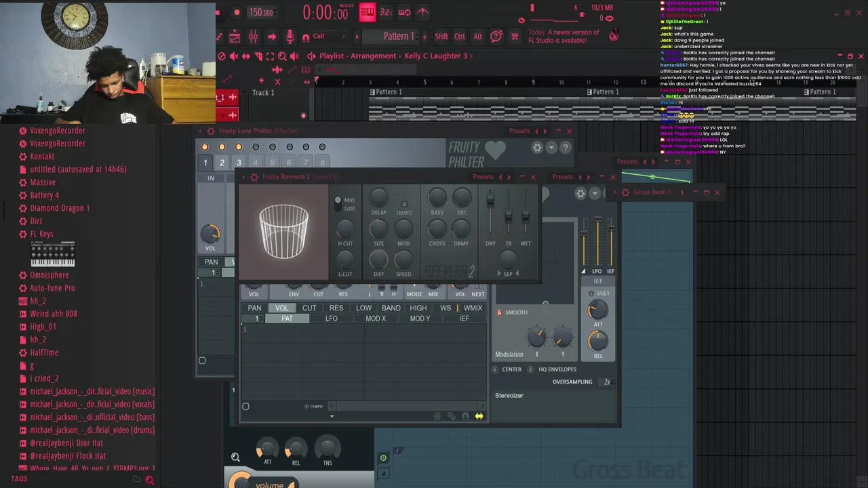This screenshot has height=488, width=868.
Task: Toggle envelope editor yellow slide arrows icon
Action: pyautogui.click(x=479, y=416)
